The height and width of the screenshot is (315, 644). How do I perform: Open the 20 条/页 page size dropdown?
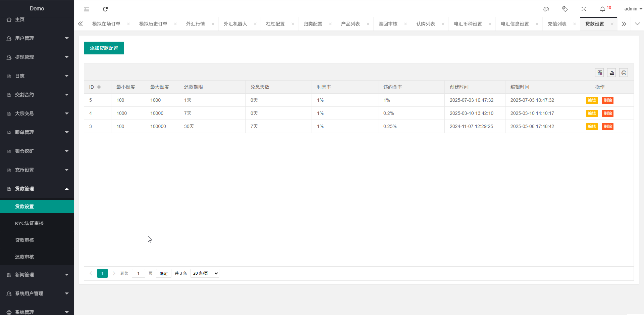click(x=205, y=273)
